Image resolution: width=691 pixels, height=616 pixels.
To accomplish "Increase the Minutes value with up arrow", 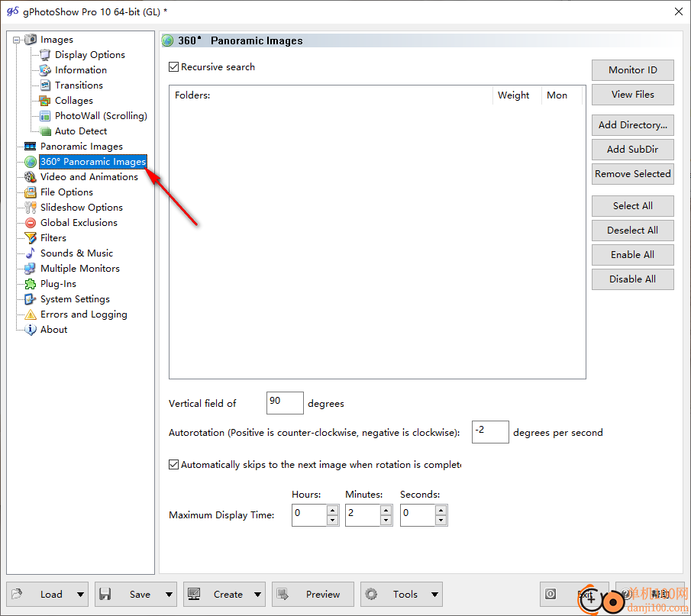I will pyautogui.click(x=386, y=510).
